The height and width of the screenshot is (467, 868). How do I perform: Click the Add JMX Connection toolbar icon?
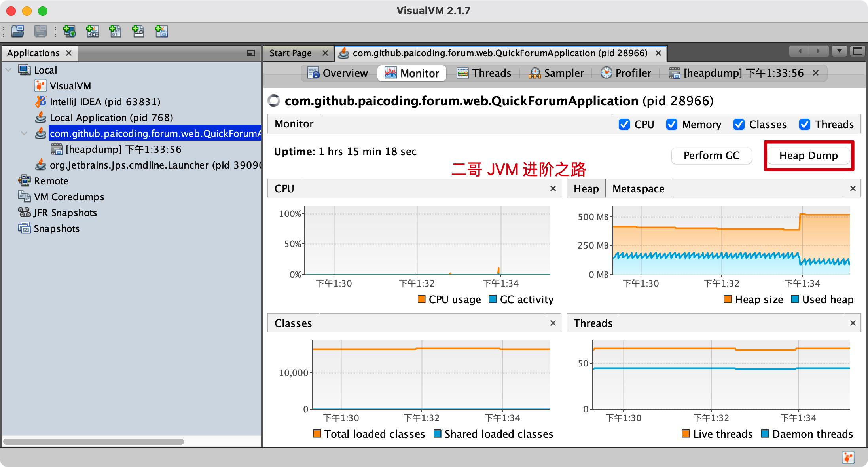click(93, 31)
